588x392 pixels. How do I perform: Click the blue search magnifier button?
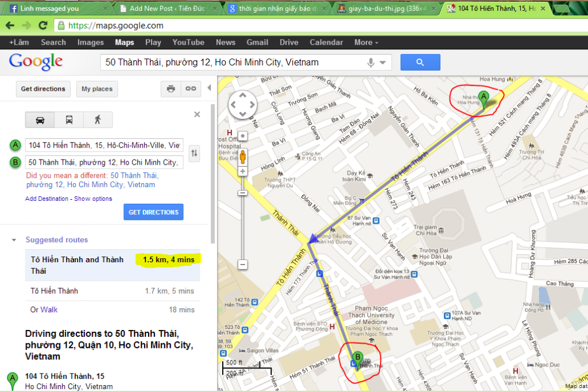(420, 62)
